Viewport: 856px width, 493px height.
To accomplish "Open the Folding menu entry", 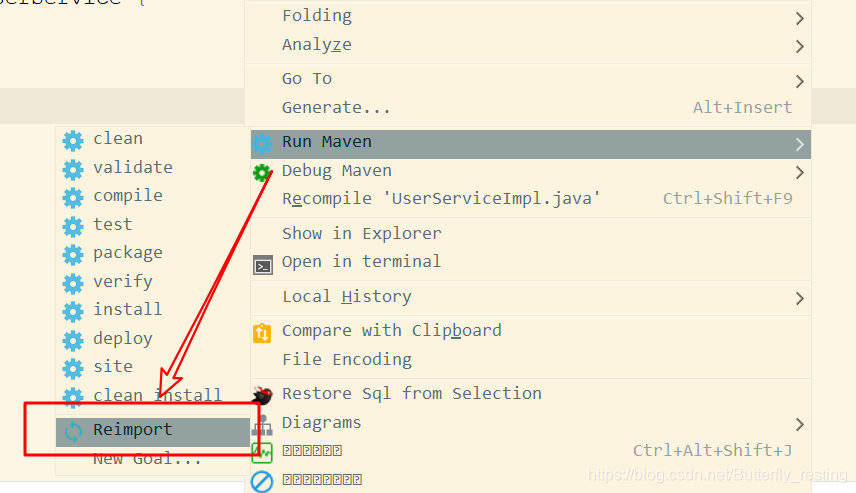I will (528, 16).
